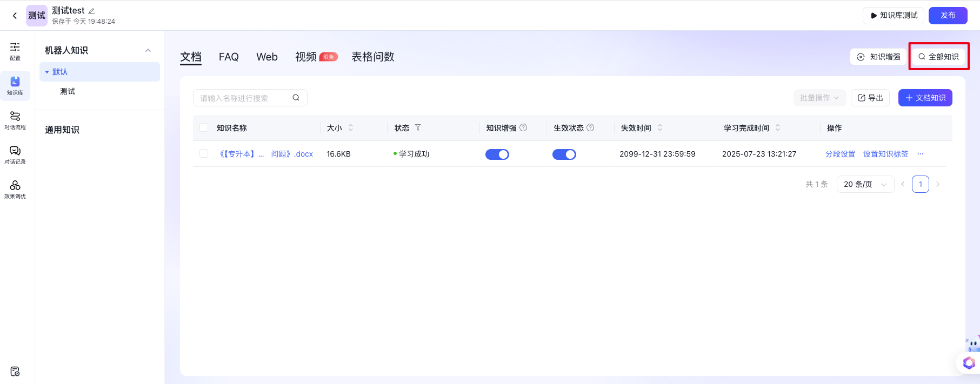The image size is (980, 384).
Task: Open 对话流程 in the sidebar
Action: [x=15, y=120]
